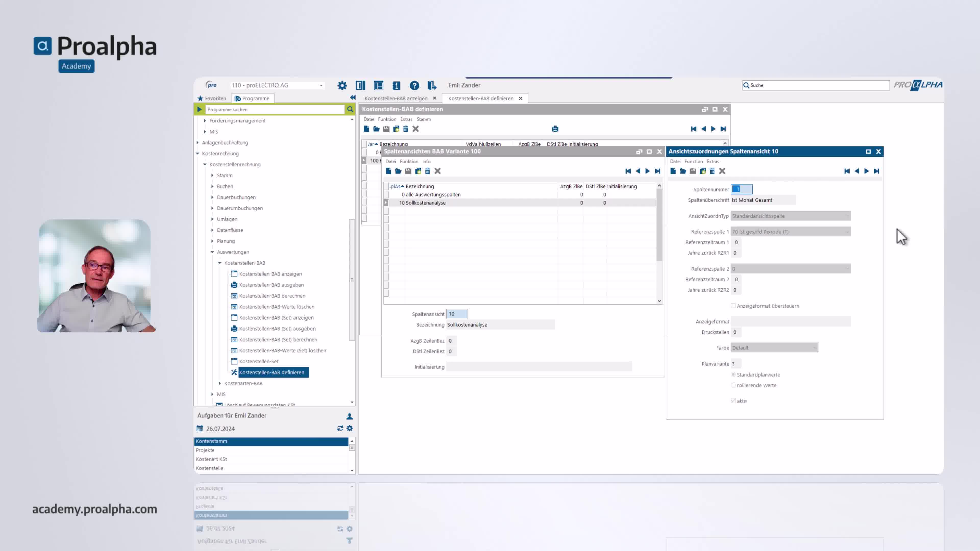Select Projekte in the tasks list
This screenshot has width=980, height=551.
tap(205, 450)
